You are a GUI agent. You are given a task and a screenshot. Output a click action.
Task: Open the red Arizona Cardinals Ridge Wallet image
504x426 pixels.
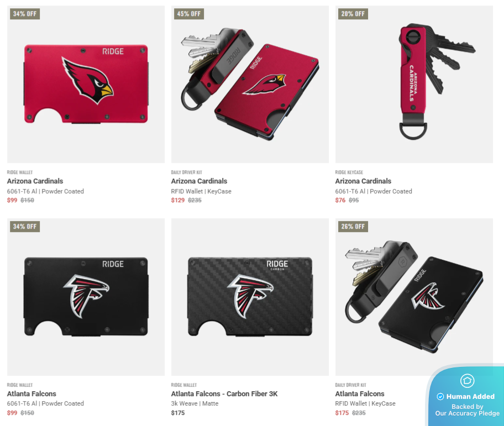pos(86,84)
